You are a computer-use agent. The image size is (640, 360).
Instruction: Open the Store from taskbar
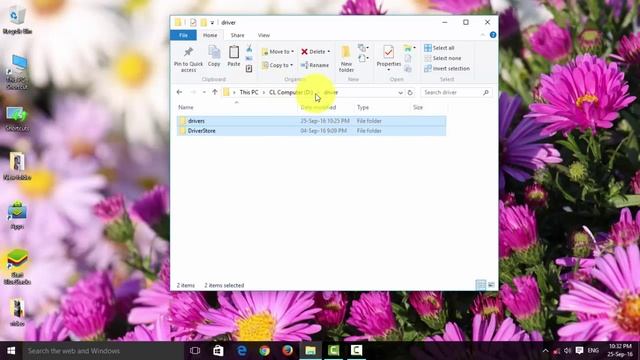coord(218,351)
